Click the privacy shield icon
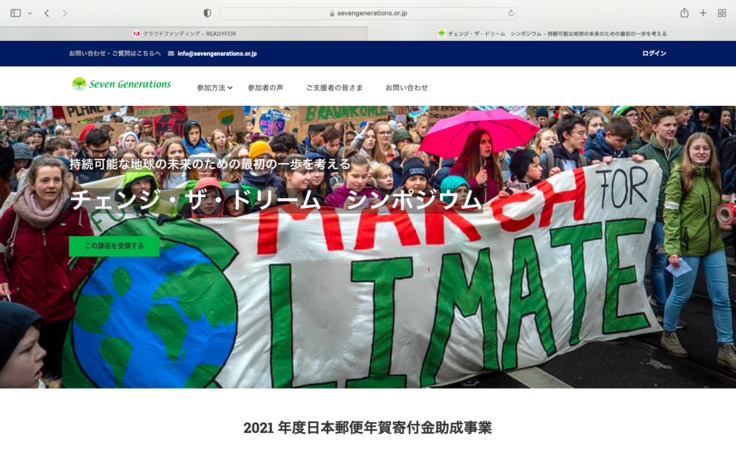 click(x=207, y=13)
